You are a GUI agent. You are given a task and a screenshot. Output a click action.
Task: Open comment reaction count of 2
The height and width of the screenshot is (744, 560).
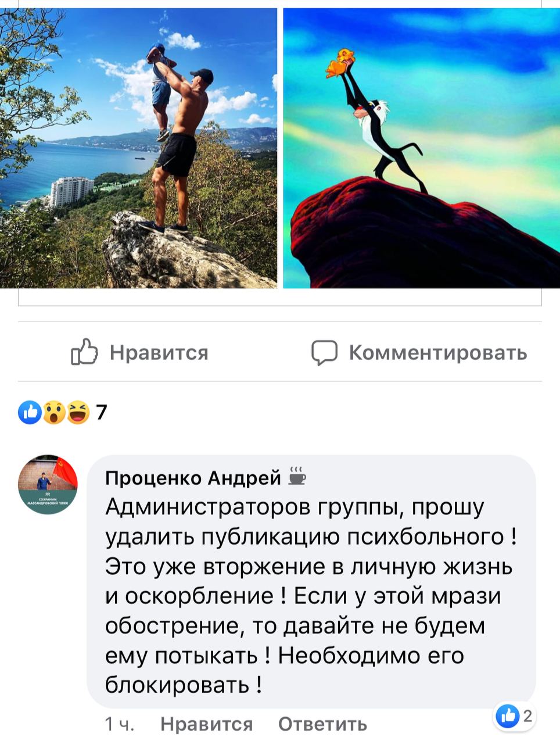[527, 717]
